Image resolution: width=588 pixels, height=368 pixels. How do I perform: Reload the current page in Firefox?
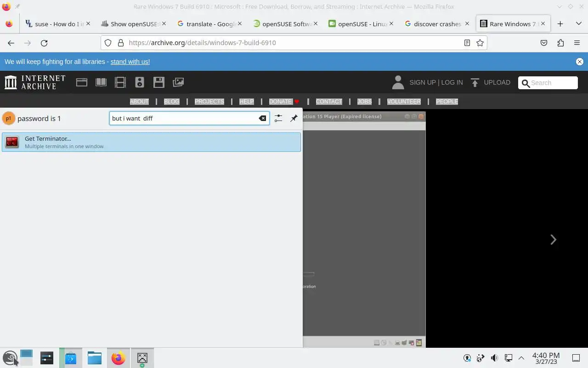pos(44,43)
